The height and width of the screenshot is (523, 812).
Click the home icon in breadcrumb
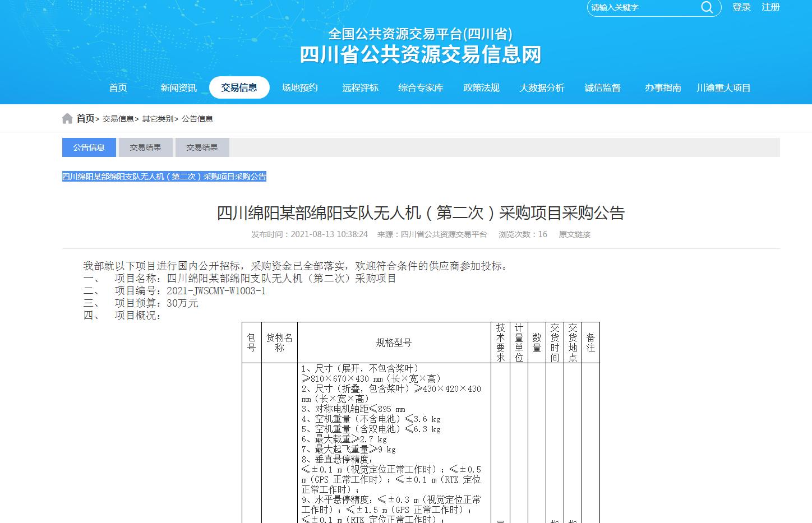pos(67,119)
